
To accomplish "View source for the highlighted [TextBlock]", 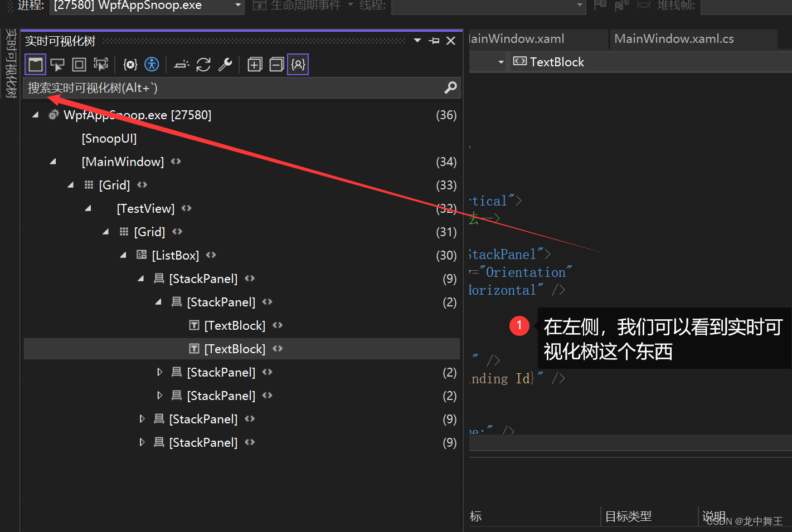I will click(x=278, y=349).
